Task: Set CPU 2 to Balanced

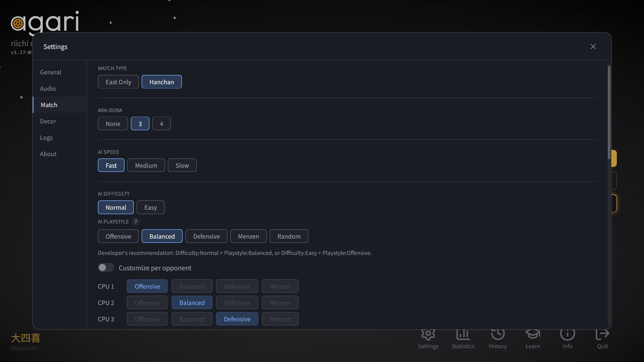Action: [192, 303]
